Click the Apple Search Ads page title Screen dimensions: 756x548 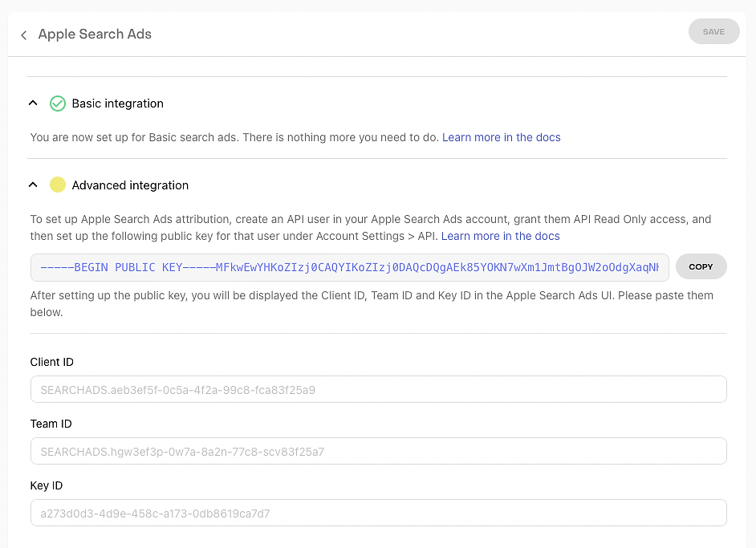coord(95,35)
